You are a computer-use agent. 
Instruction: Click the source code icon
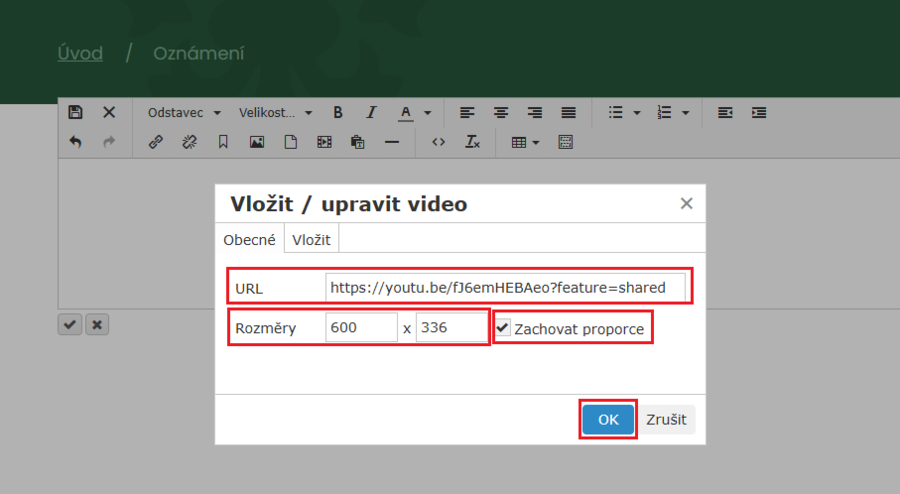(x=438, y=142)
